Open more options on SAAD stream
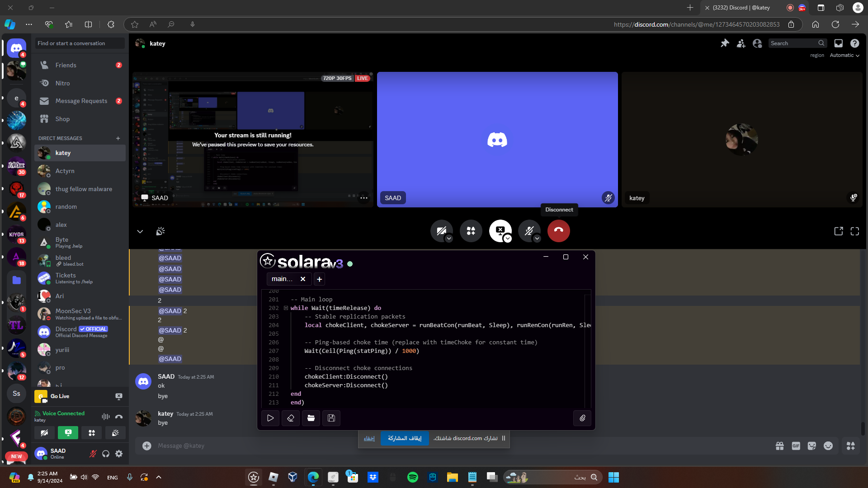Image resolution: width=868 pixels, height=488 pixels. 364,198
